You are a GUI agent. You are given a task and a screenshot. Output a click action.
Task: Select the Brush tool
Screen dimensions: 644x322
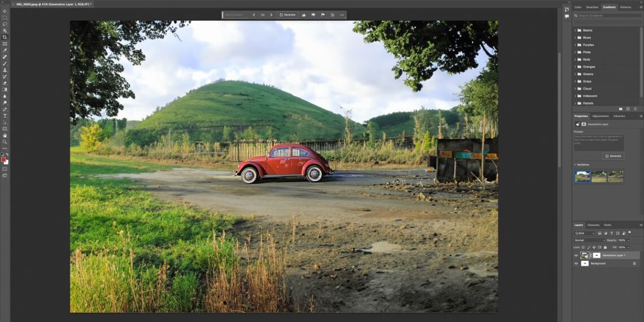[5, 63]
